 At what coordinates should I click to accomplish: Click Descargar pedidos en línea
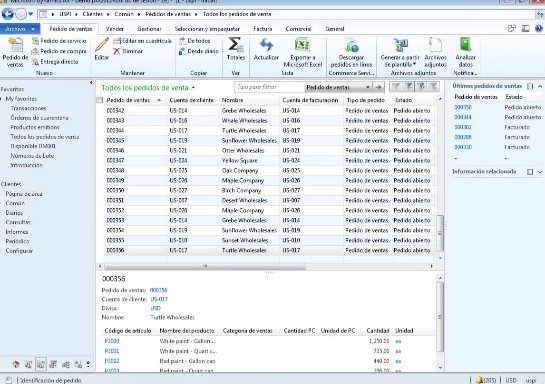[351, 52]
